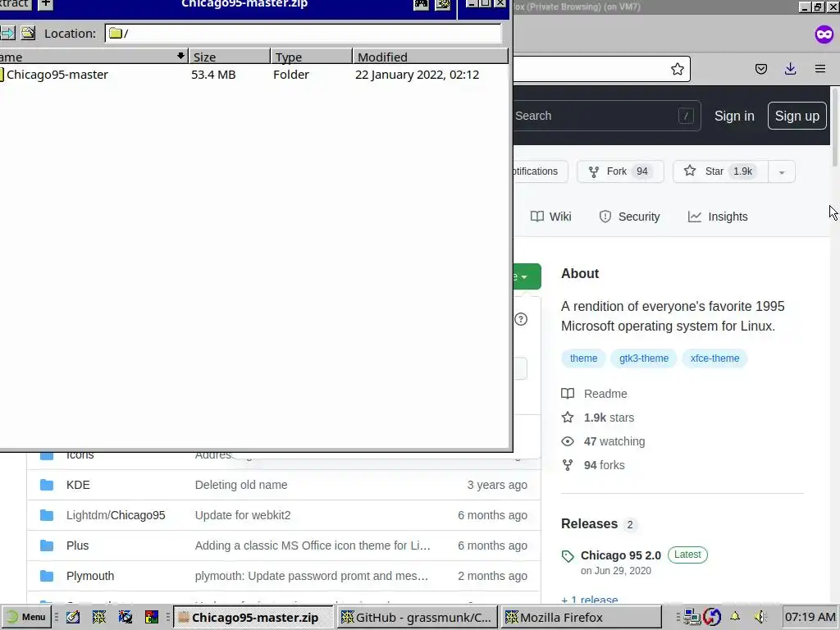This screenshot has width=840, height=630.
Task: Click the tag icon beside Chicago 95 2.0
Action: tap(568, 556)
